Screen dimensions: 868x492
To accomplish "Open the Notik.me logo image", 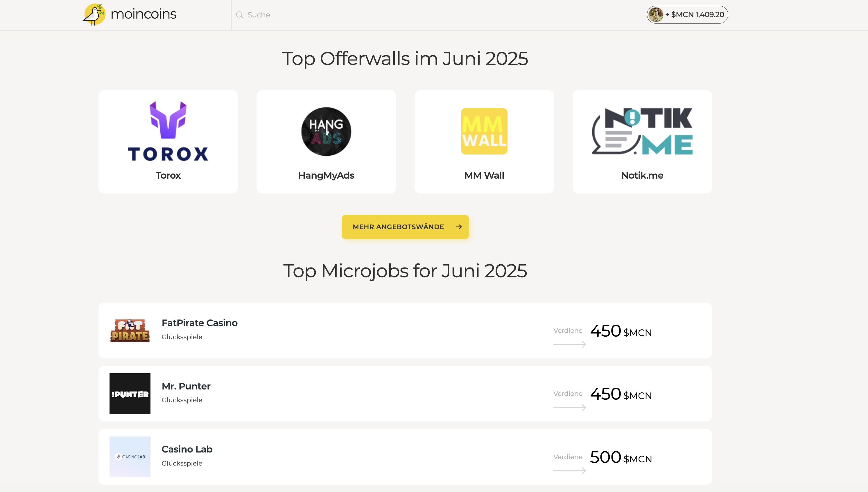I will click(642, 132).
